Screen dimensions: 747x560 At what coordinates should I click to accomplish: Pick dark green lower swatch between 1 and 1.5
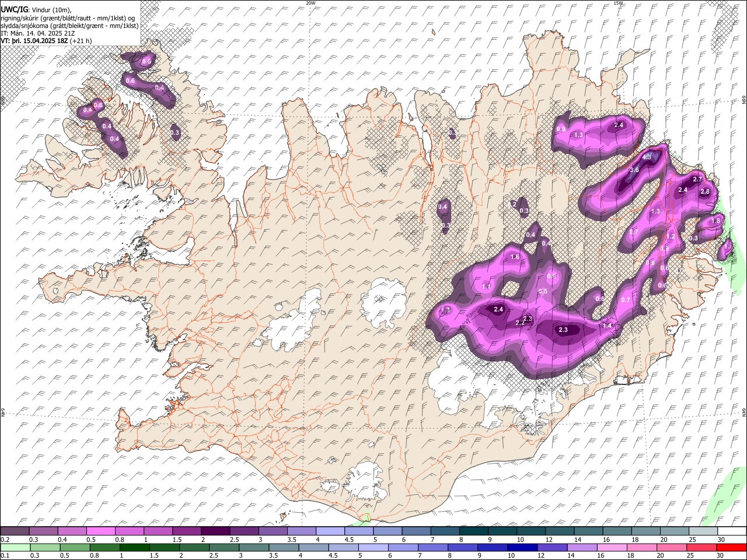tap(135, 547)
